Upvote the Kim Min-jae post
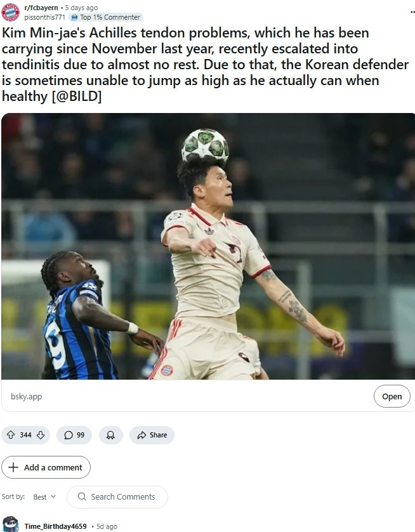Screen dimensions: 415x532 coord(11,435)
